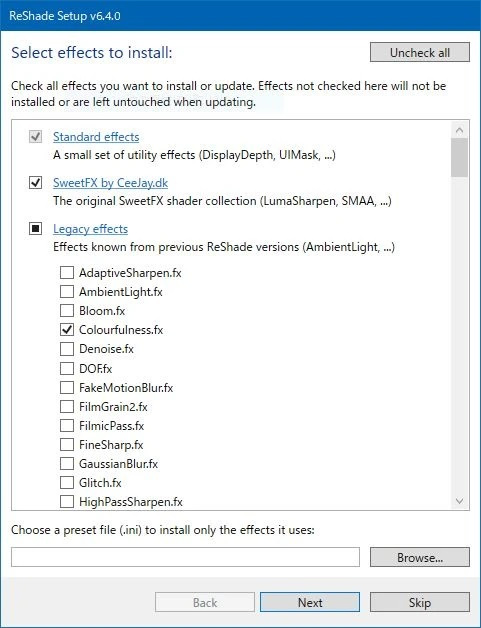Viewport: 481px width, 628px height.
Task: Click the Next button
Action: (310, 602)
